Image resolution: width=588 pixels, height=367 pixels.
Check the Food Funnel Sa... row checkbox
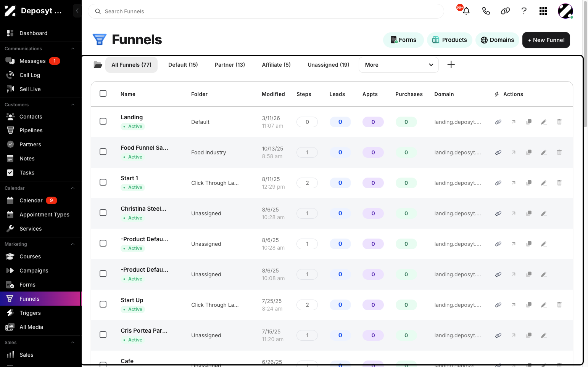pos(103,152)
